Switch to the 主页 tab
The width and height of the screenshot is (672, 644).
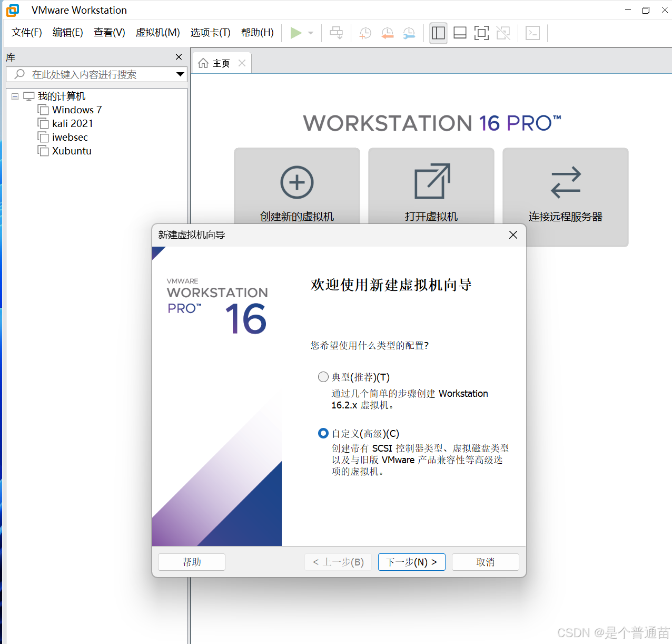[x=221, y=63]
